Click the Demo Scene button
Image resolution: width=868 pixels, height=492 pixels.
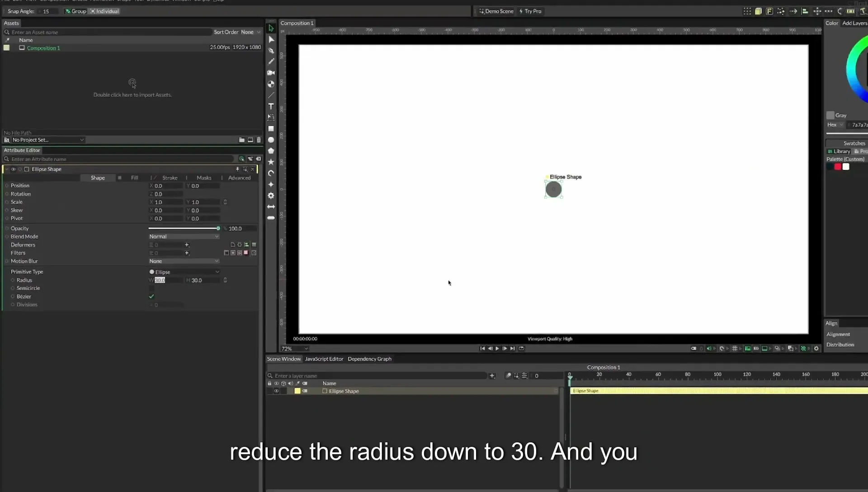[496, 11]
